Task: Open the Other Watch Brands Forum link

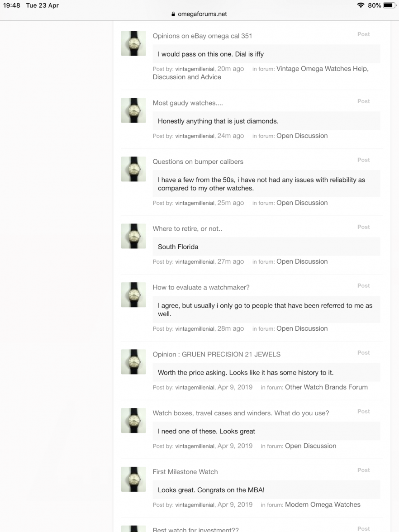Action: 327,387
